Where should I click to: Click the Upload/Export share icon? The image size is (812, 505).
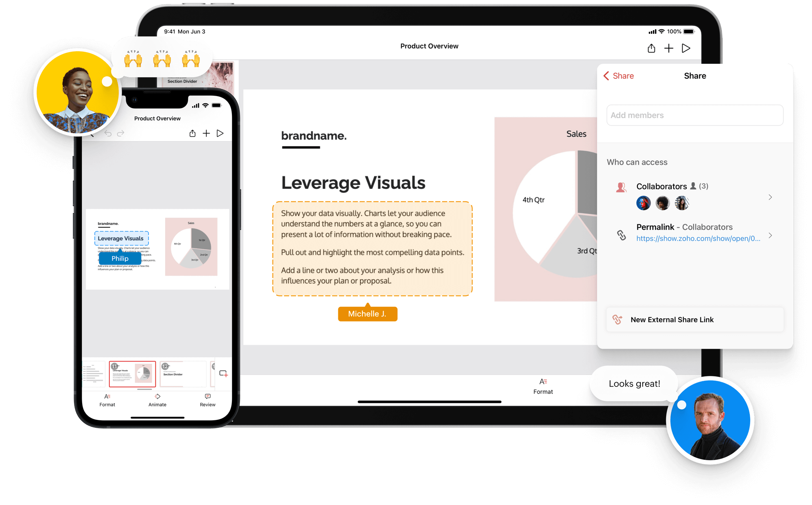click(650, 48)
